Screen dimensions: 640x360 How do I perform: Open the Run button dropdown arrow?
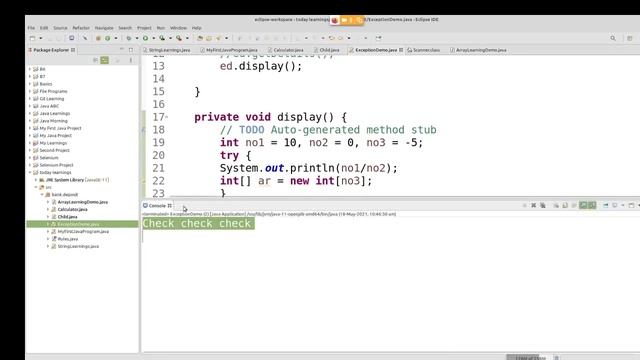153,38
